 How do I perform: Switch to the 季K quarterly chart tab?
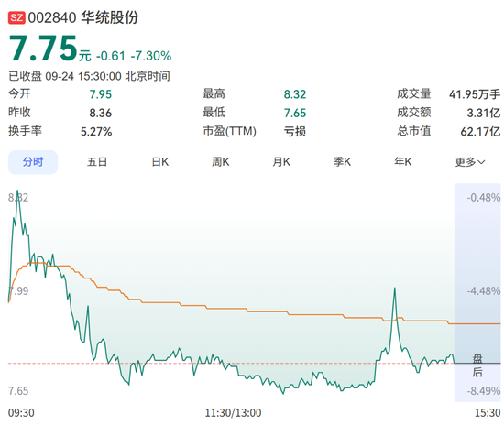coord(342,162)
